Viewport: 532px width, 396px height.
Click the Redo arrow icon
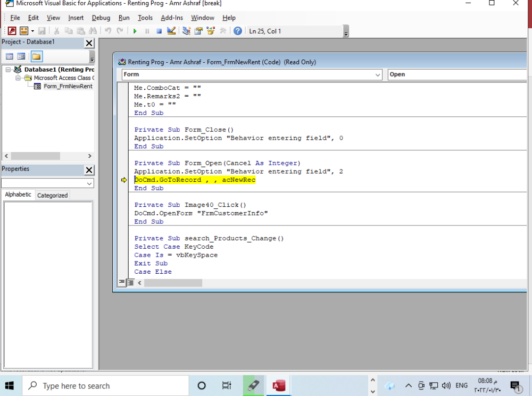pos(120,31)
